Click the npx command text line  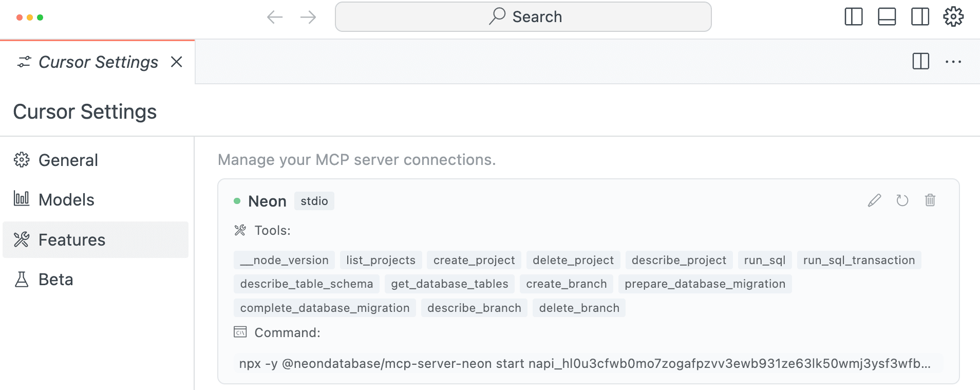[x=585, y=364]
